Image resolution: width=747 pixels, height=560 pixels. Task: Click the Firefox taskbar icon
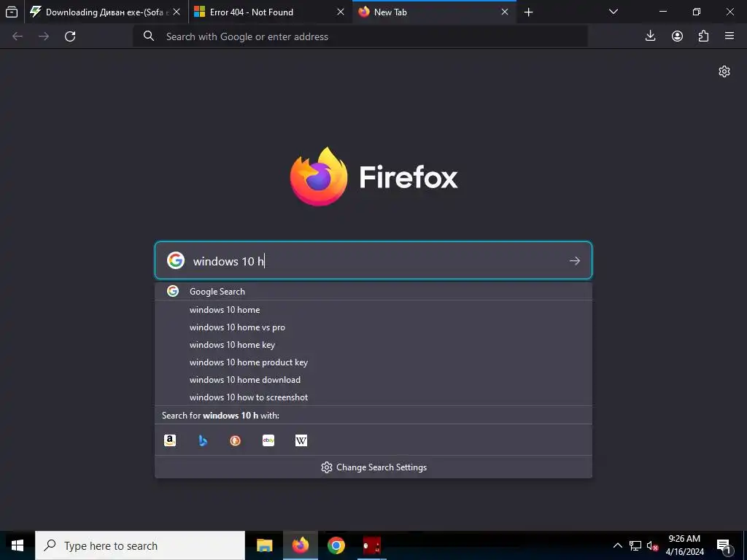click(x=300, y=545)
